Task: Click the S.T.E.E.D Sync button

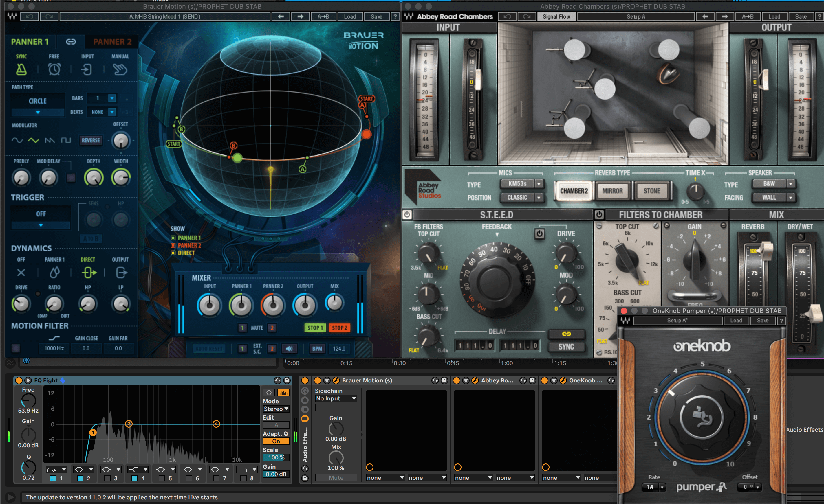Action: [566, 347]
